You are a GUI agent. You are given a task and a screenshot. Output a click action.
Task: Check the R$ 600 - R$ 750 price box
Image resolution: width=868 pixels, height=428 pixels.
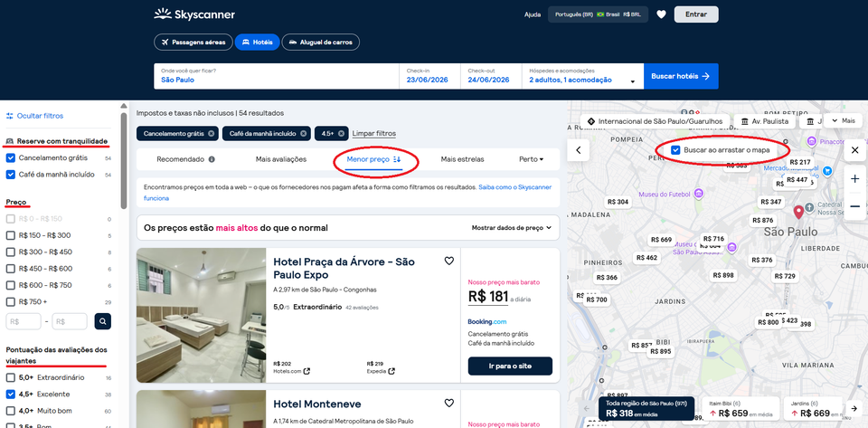pos(11,285)
